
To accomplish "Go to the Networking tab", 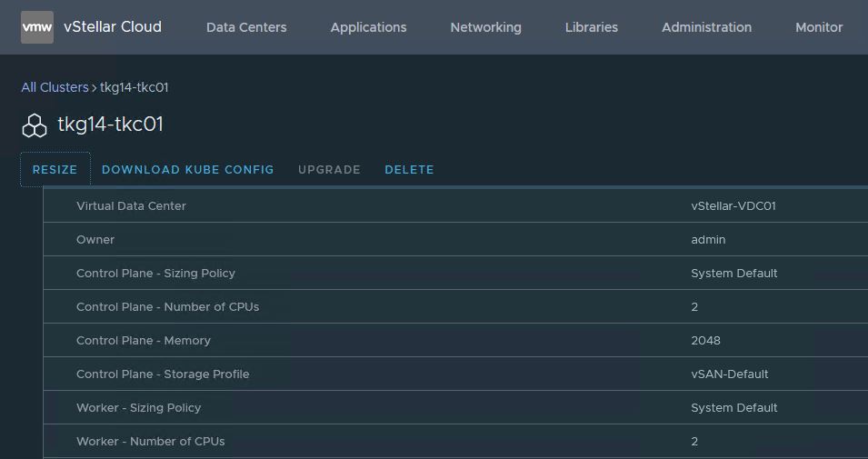I will point(485,27).
